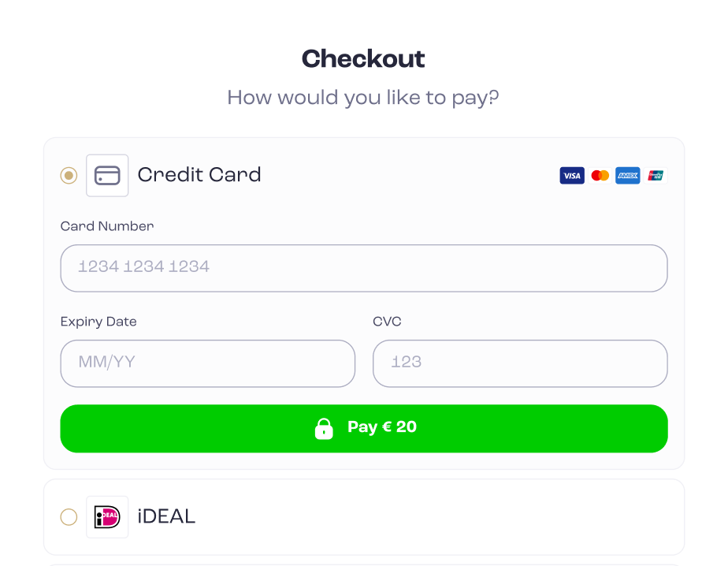Click the Mastercard logo
Screen dimensions: 728x566
click(x=600, y=176)
